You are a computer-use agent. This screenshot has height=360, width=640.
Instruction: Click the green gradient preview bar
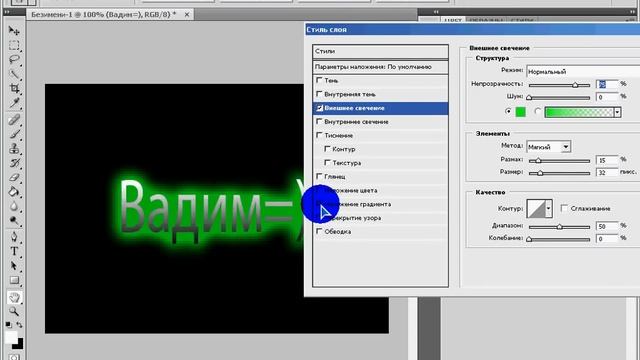(579, 112)
